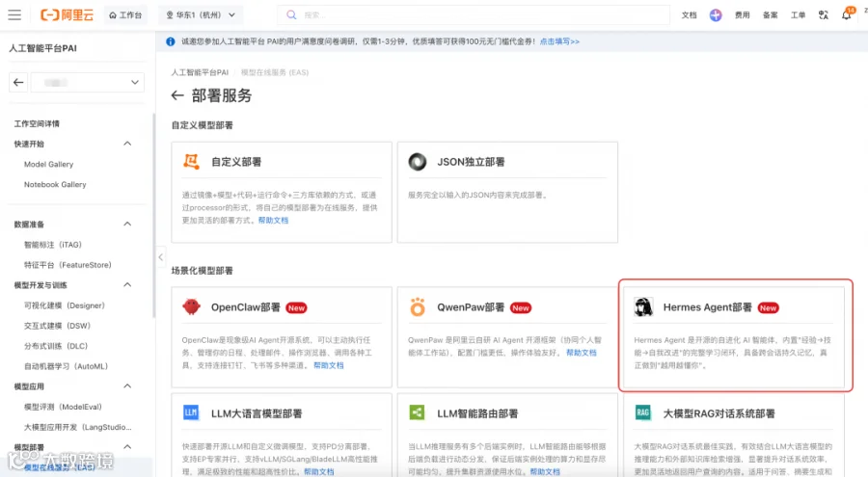This screenshot has height=477, width=868.
Task: Click the Alibaba Cloud logo
Action: tap(67, 15)
